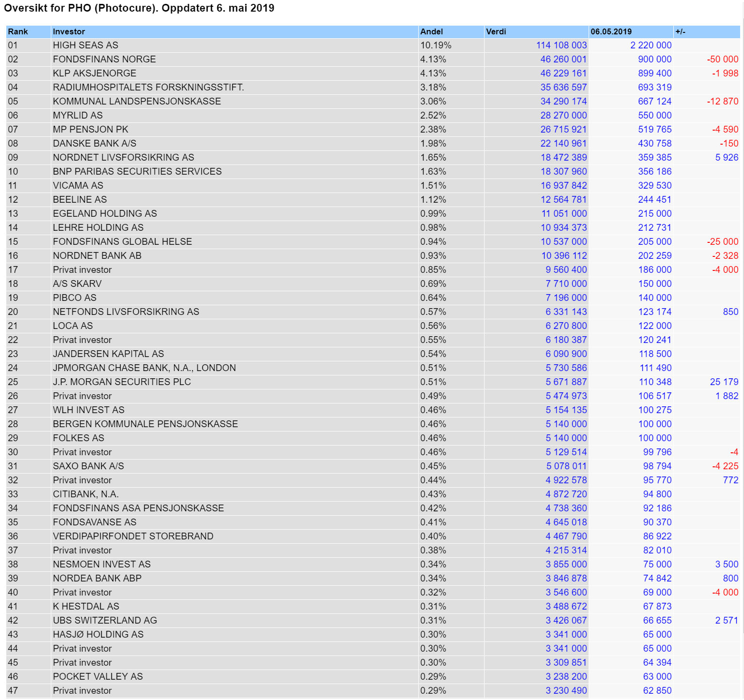744x700 pixels.
Task: Select SAXO BANK A/S investor
Action: tap(89, 466)
